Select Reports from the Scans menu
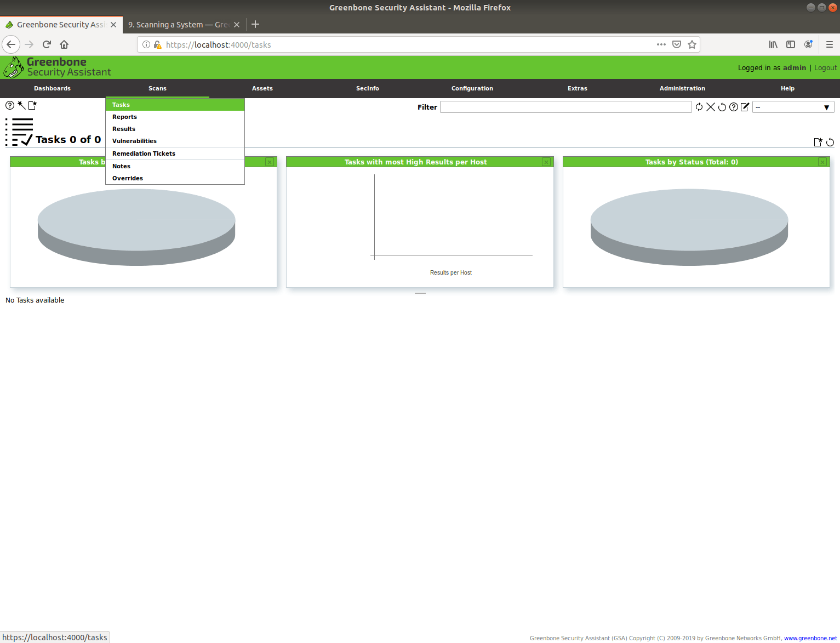Screen dimensions: 840x643 coord(124,117)
